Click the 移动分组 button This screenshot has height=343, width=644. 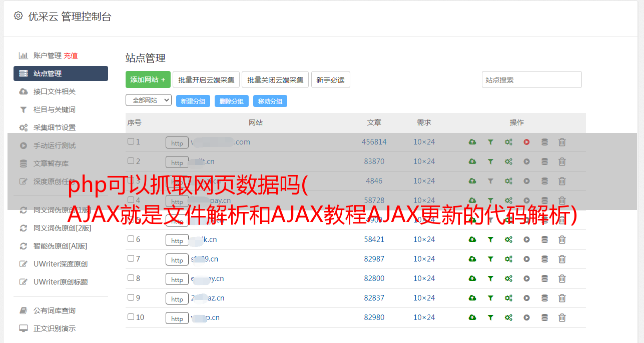point(270,101)
